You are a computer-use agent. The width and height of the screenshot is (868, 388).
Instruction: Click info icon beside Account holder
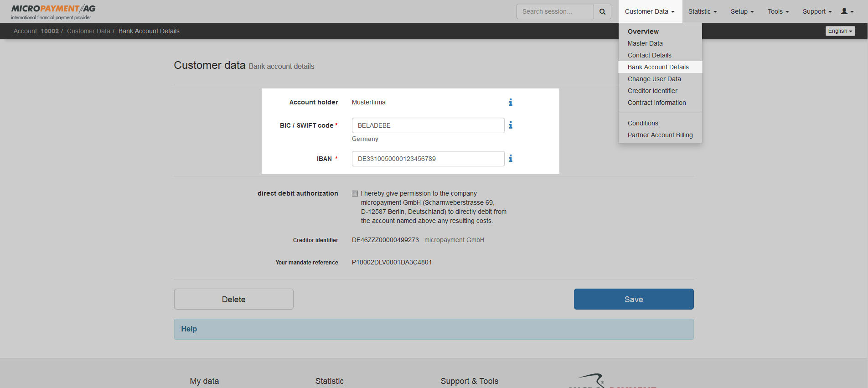point(511,102)
